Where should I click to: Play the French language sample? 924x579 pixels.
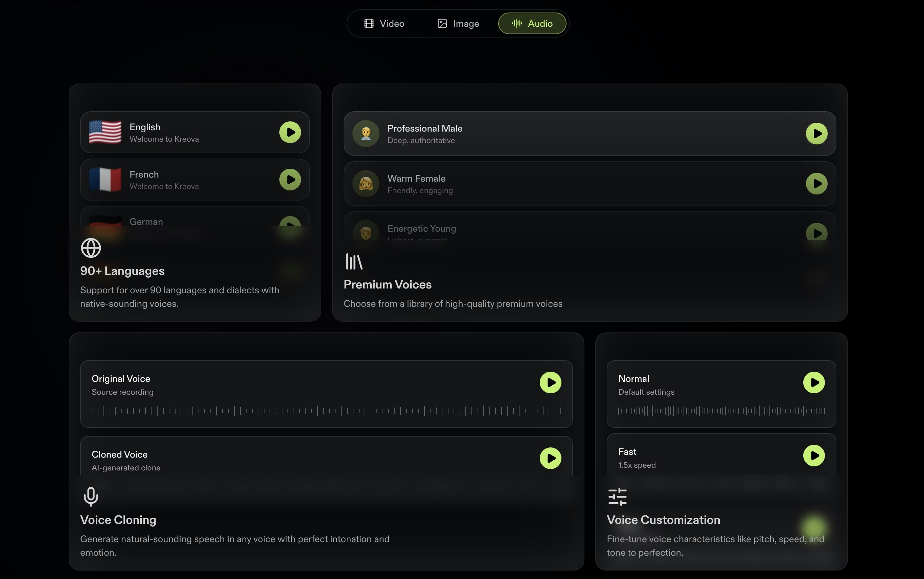pyautogui.click(x=290, y=180)
